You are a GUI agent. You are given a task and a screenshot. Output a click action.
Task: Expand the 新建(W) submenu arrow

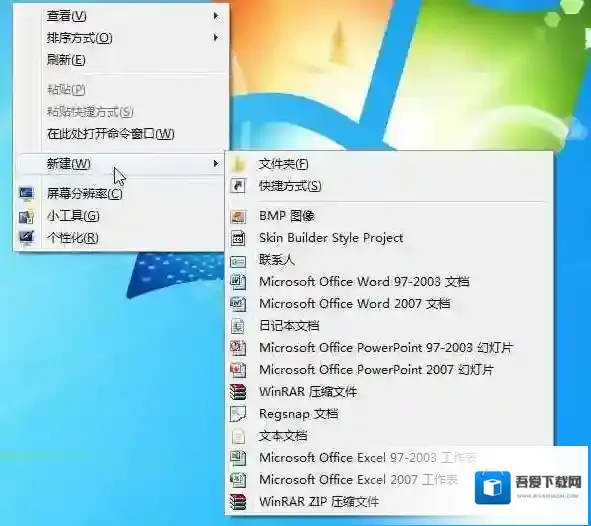(x=216, y=164)
